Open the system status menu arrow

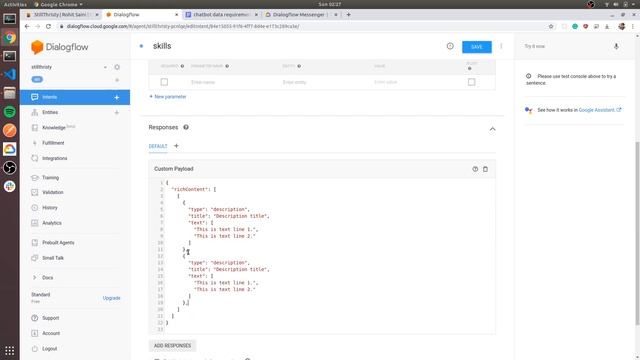click(x=633, y=4)
